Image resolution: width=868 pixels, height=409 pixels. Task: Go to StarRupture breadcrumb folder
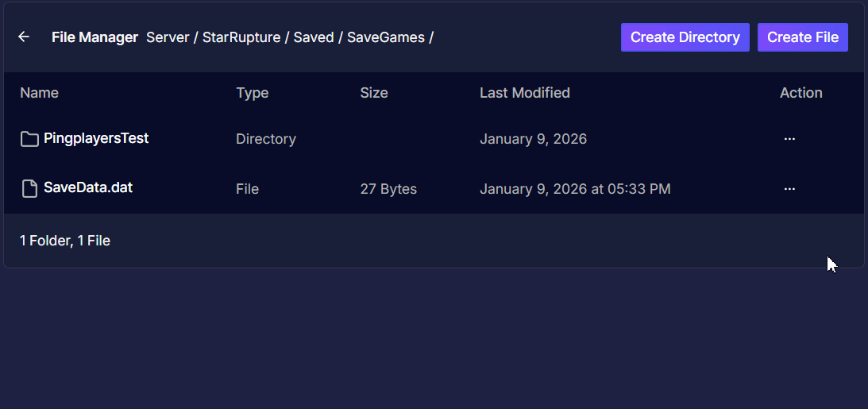point(241,37)
